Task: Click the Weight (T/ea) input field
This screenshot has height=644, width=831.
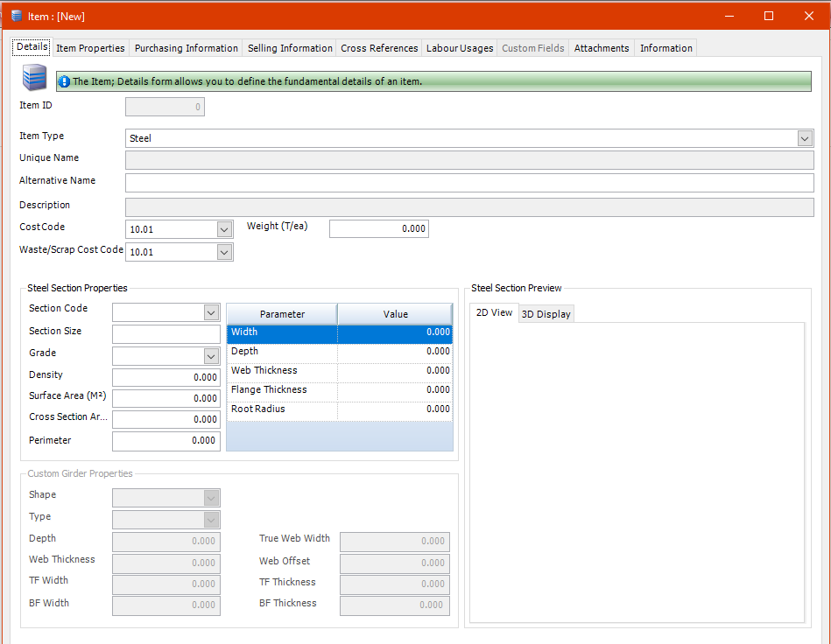Action: 378,228
